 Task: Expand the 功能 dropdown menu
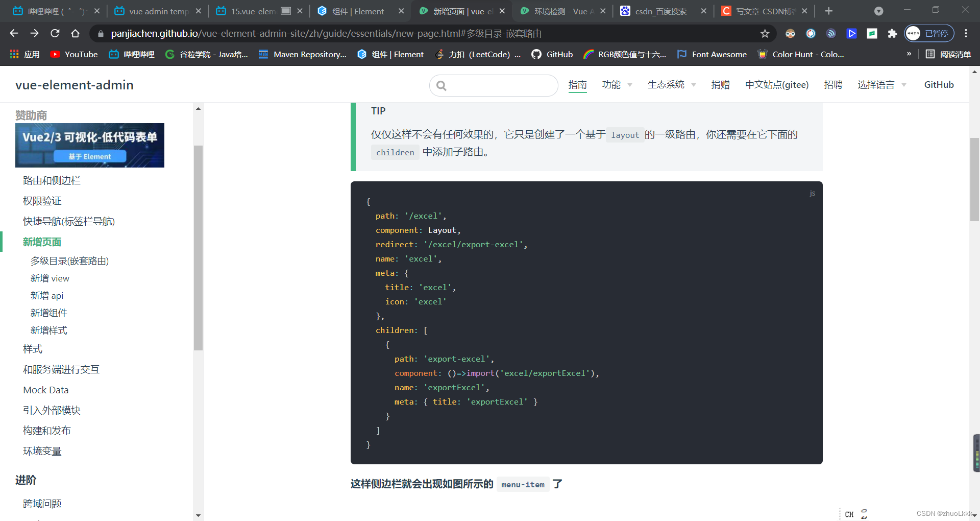[x=617, y=85]
